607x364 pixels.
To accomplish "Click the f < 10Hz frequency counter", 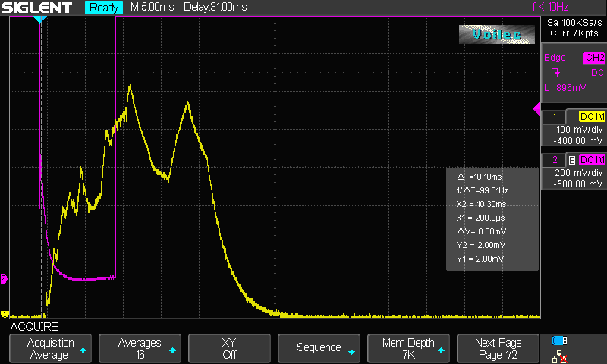I will coord(551,7).
